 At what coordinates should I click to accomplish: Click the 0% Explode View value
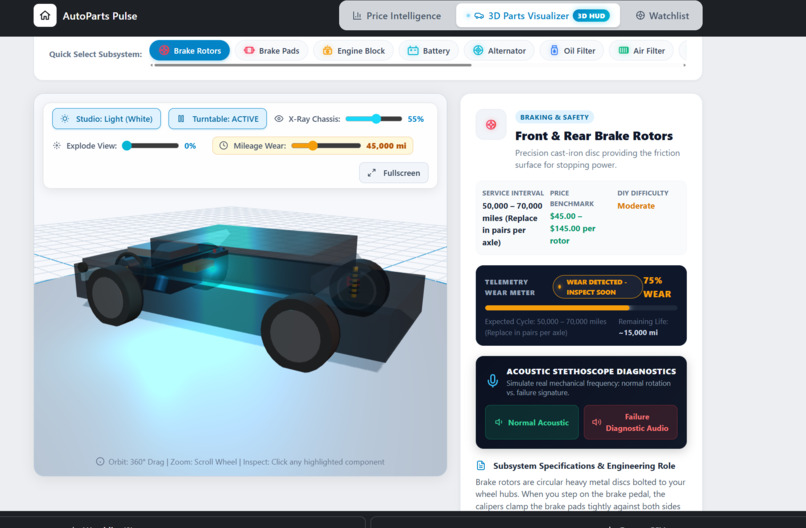point(190,145)
